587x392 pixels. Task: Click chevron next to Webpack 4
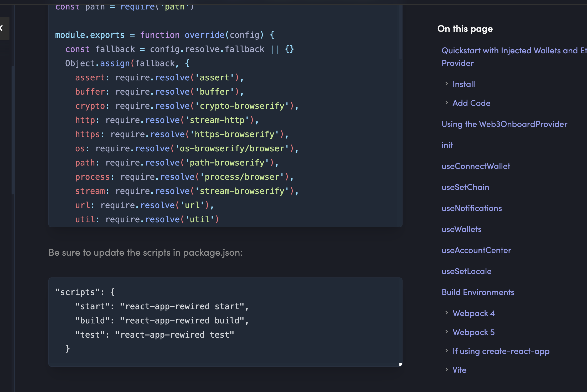tap(446, 313)
